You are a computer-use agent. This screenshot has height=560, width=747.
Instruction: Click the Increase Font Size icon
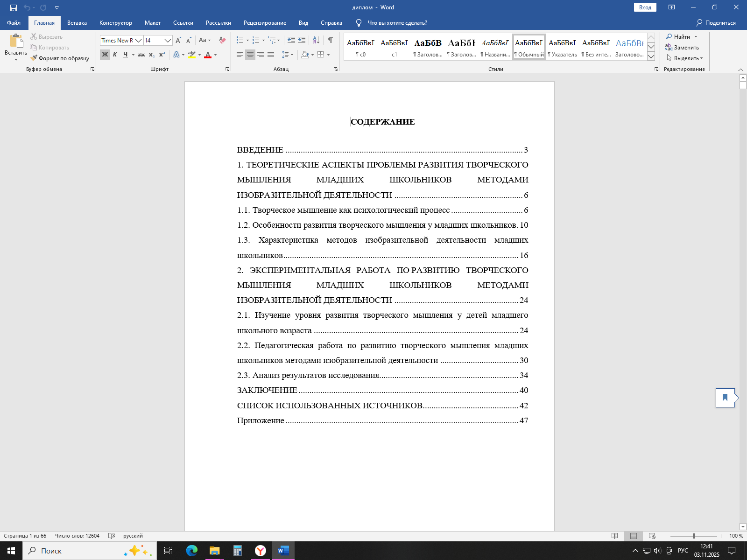pos(178,41)
